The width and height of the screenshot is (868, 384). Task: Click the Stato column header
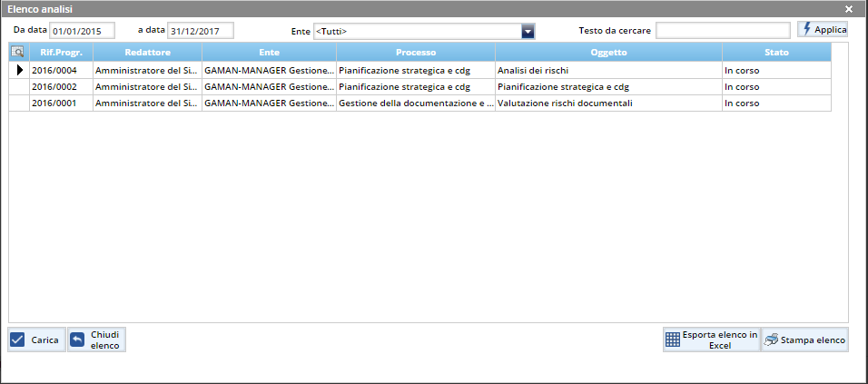pyautogui.click(x=775, y=53)
